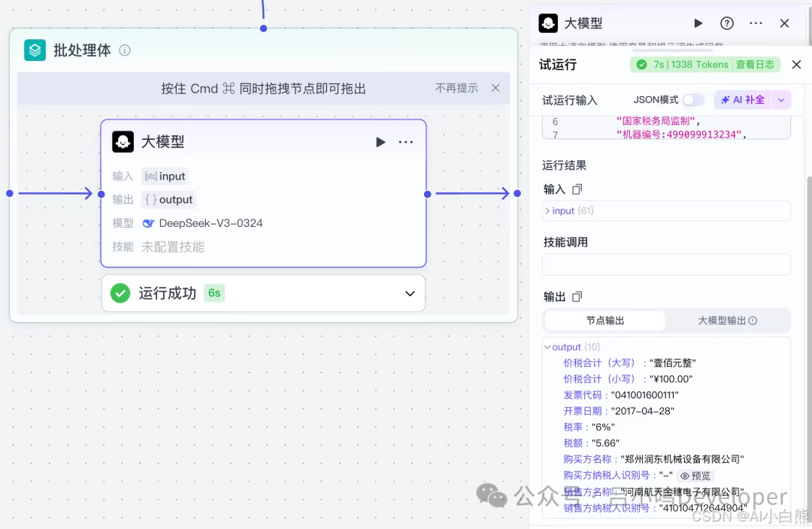The image size is (812, 529).
Task: Close the 大模型 settings panel
Action: [784, 23]
